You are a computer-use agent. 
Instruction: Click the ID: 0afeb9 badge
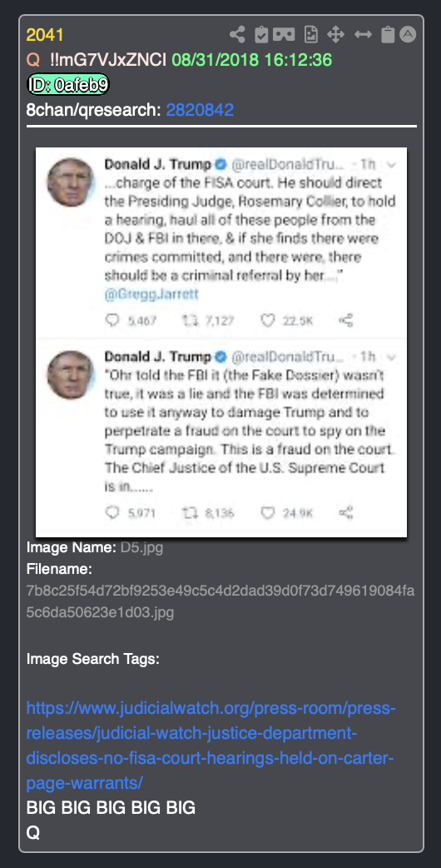tap(68, 85)
